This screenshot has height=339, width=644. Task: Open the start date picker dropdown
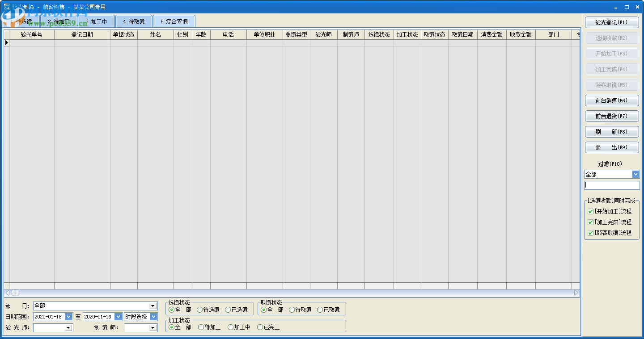tap(68, 317)
